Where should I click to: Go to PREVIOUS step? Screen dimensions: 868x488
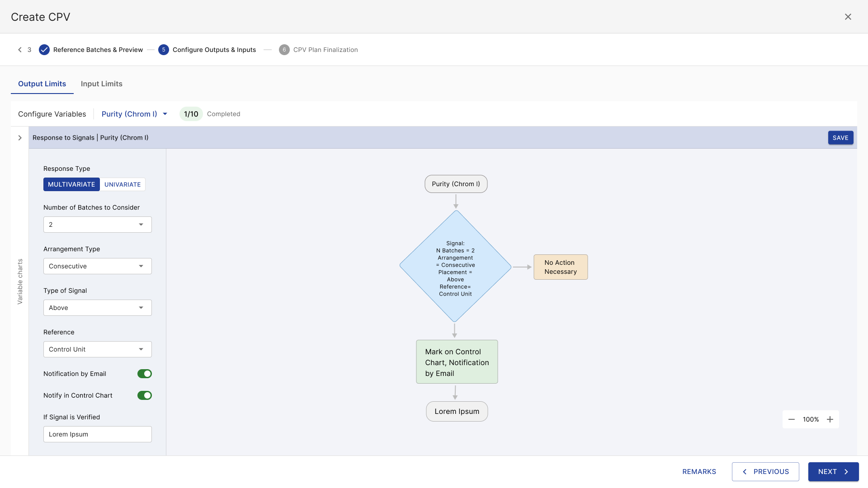pos(765,472)
